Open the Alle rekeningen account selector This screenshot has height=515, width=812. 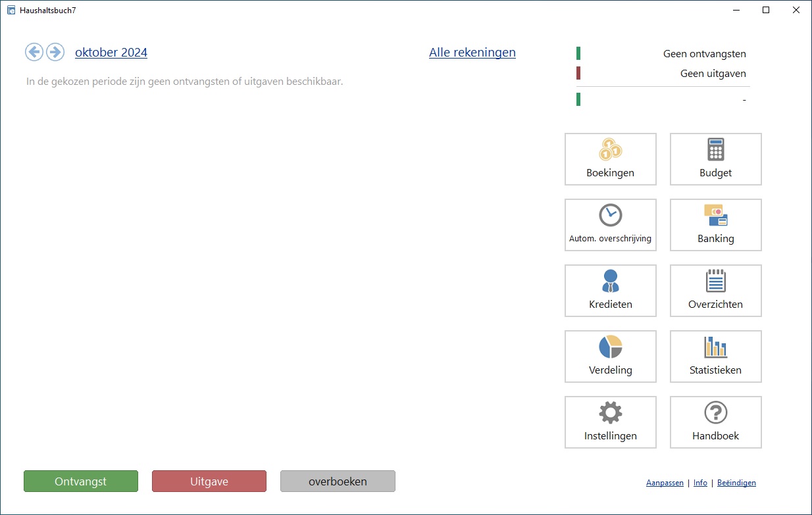472,53
